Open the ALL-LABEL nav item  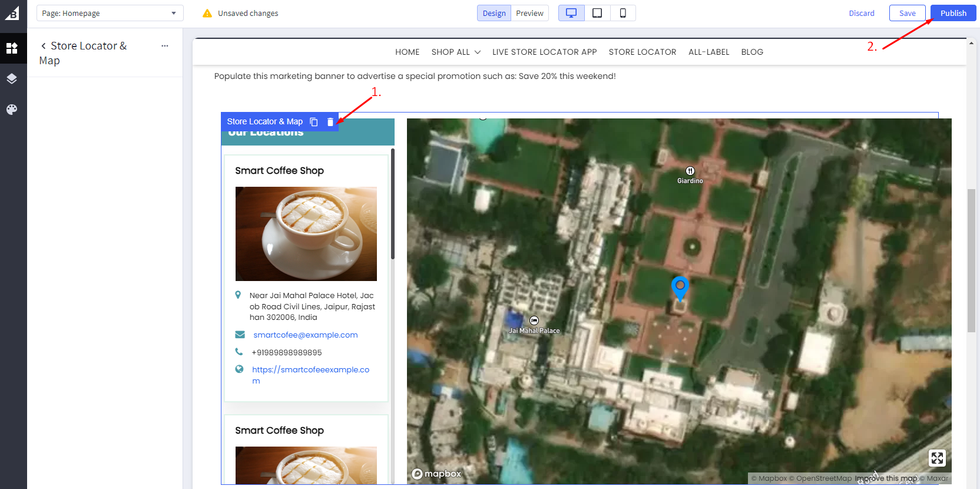pyautogui.click(x=709, y=52)
